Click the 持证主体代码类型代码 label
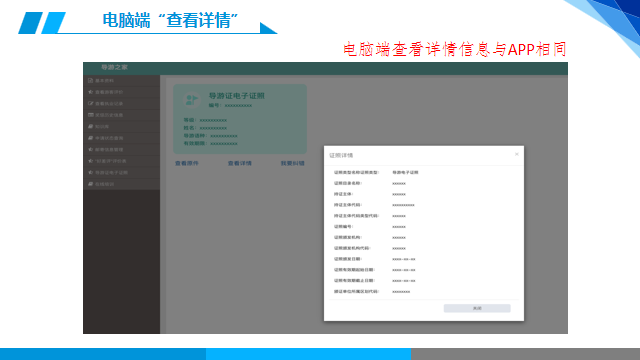The height and width of the screenshot is (360, 640). [x=356, y=216]
